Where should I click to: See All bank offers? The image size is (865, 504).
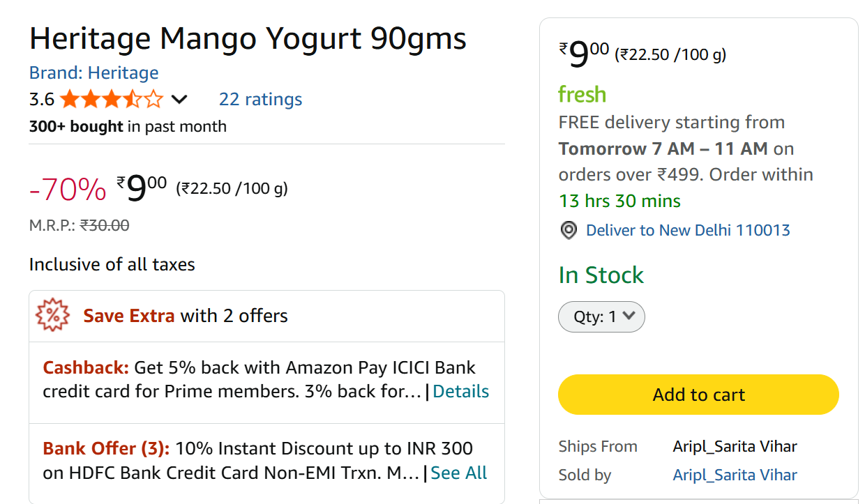click(458, 473)
